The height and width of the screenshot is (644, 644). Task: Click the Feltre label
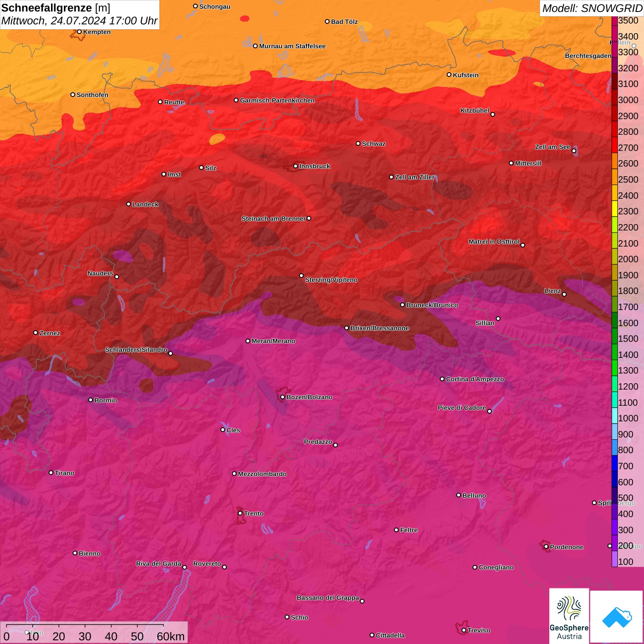[409, 530]
